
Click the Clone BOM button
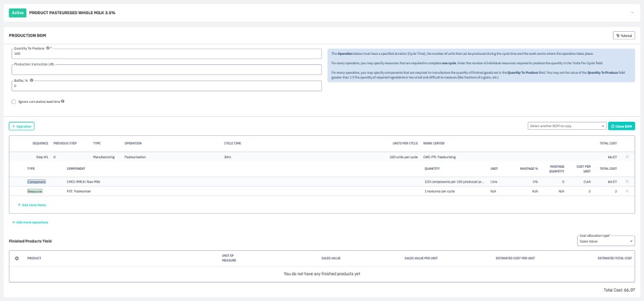(x=621, y=126)
